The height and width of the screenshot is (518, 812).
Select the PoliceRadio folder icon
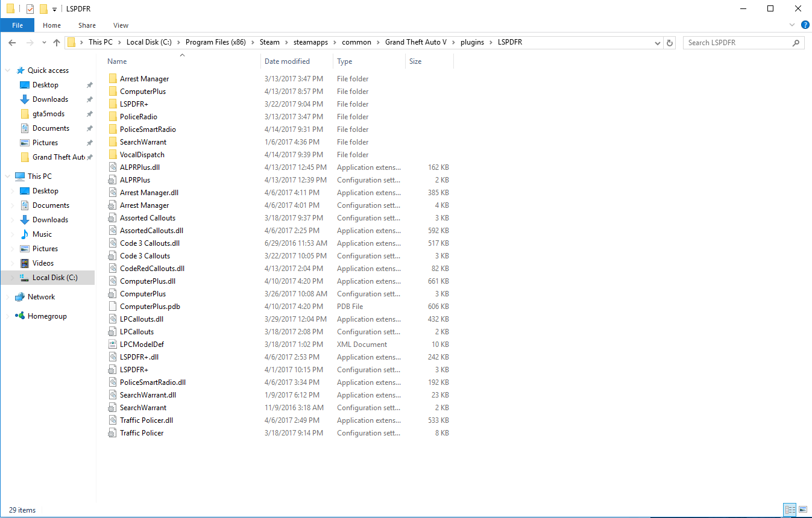(x=113, y=117)
